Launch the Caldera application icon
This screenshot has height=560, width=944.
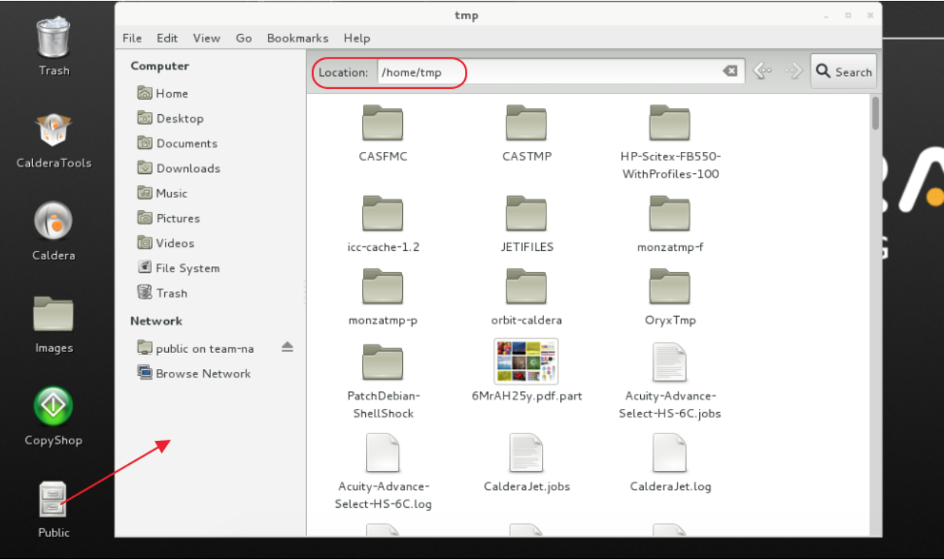tap(54, 222)
